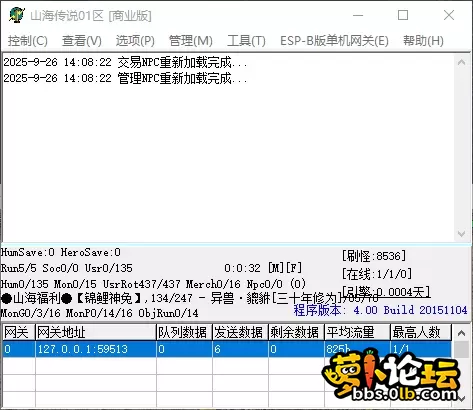
Task: Click the gateway table scroll up arrow
Action: 462,333
